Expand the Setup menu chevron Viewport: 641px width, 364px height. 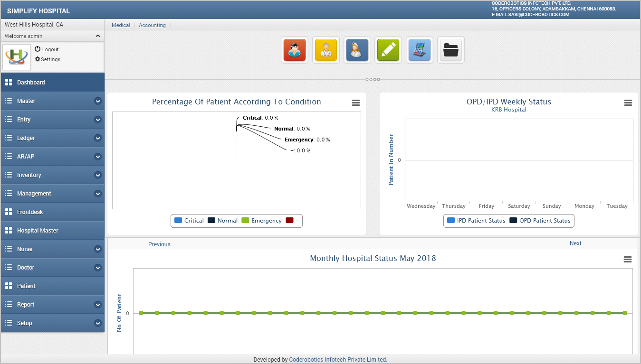[98, 323]
